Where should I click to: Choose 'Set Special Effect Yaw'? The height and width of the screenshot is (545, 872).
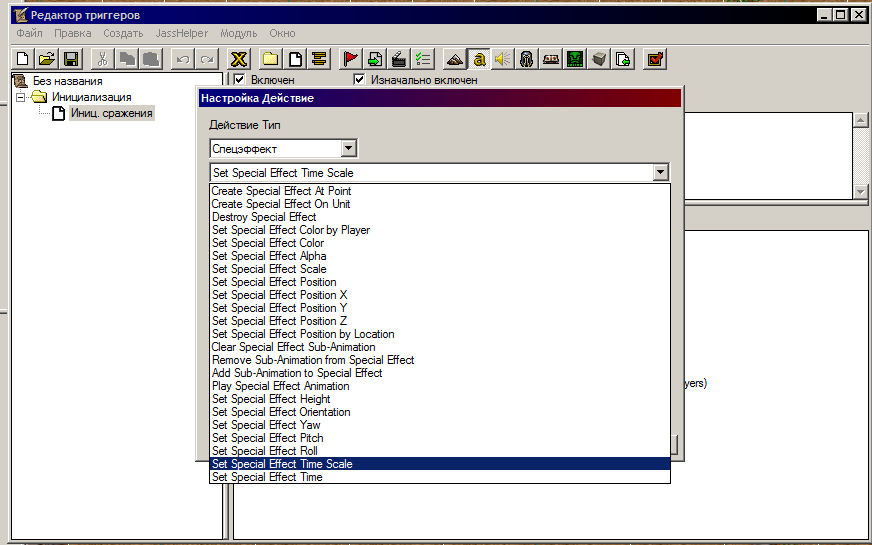440,425
